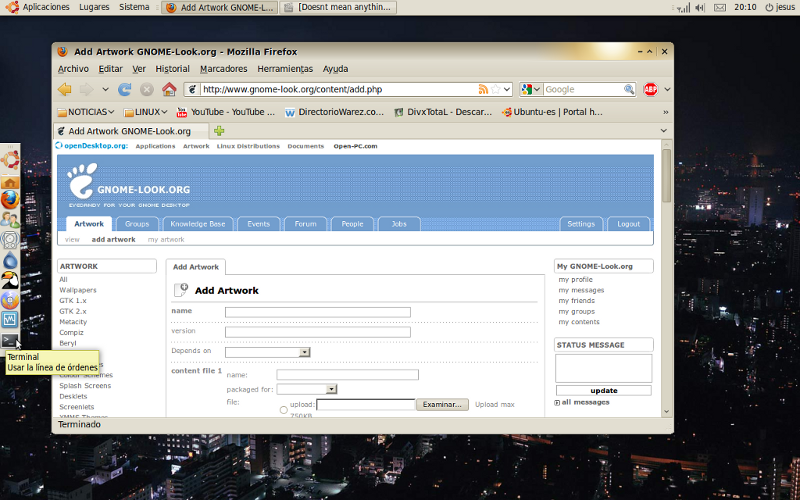Viewport: 800px width, 500px height.
Task: Open the Archivo menu
Action: (x=73, y=69)
